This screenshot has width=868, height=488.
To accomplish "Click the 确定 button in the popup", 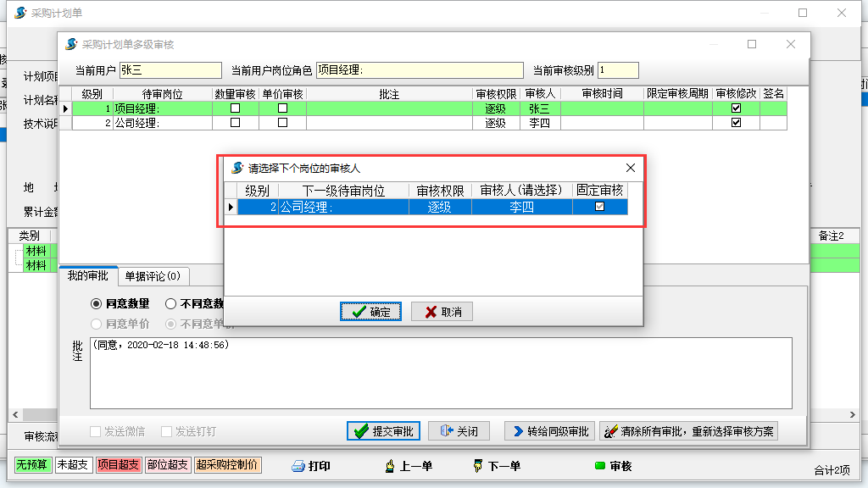I will point(370,311).
